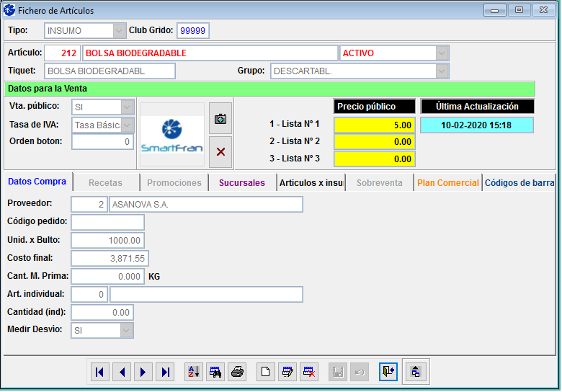The image size is (562, 392).
Task: Open the Plan Comercial tab
Action: [447, 183]
